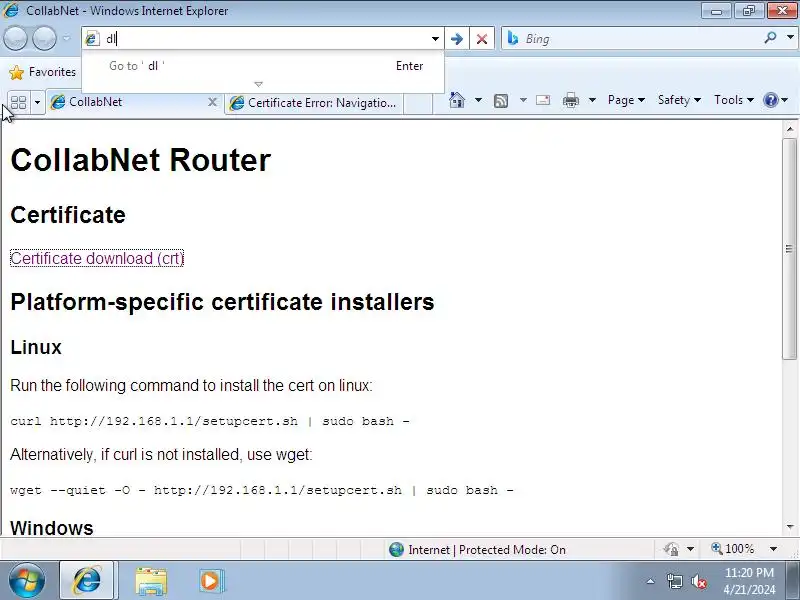Click the Home page icon

pos(457,100)
